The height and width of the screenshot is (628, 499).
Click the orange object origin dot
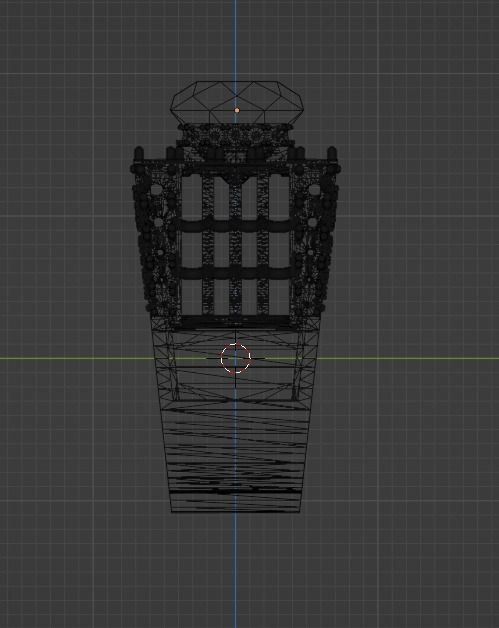pos(237,110)
